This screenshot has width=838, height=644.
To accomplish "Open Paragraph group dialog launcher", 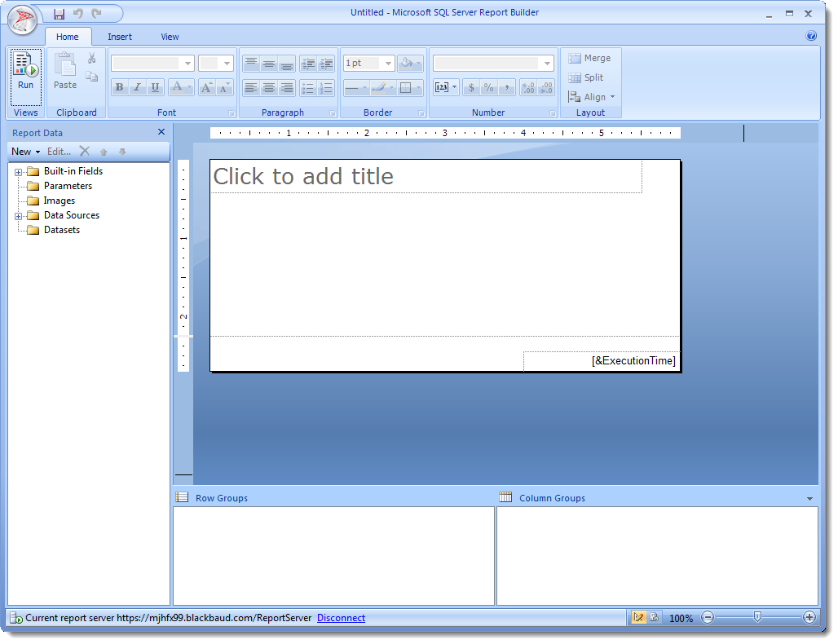I will [x=333, y=113].
